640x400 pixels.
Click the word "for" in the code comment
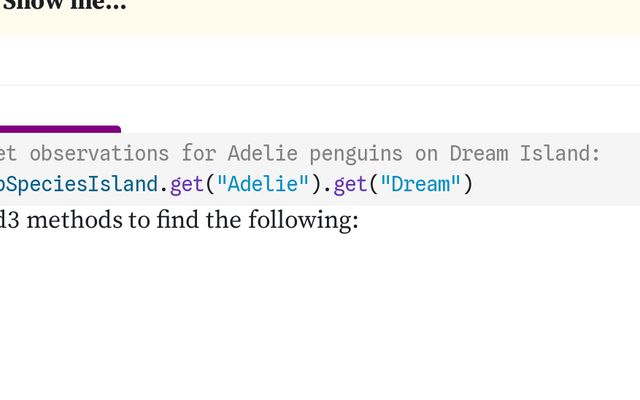pos(199,153)
